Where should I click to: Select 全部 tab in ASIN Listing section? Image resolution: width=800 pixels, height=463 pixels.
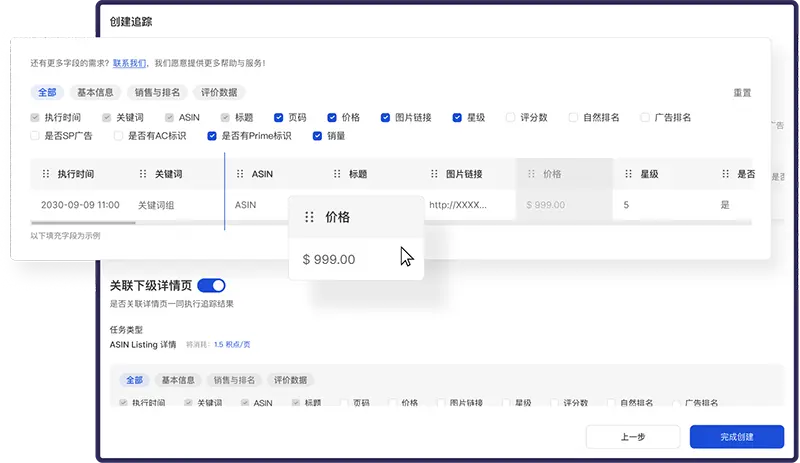134,380
